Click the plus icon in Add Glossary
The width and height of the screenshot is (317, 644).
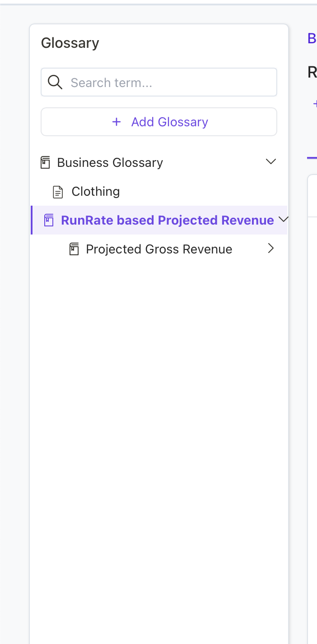(117, 122)
